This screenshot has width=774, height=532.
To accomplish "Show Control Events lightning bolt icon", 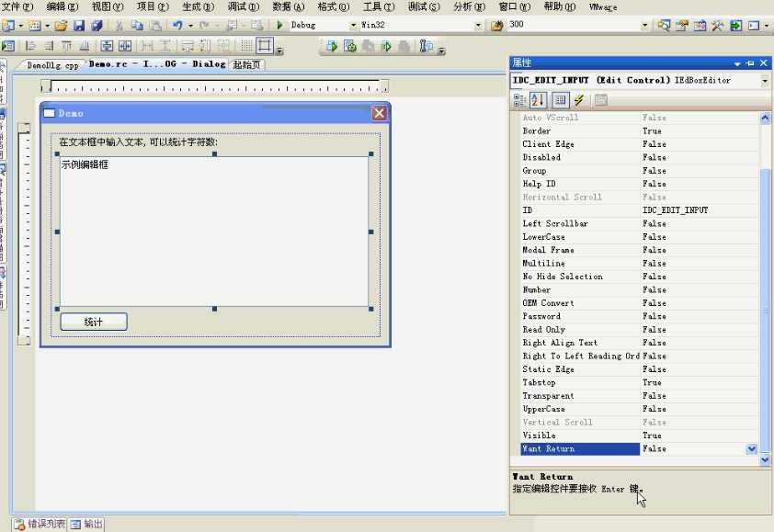I will (579, 100).
